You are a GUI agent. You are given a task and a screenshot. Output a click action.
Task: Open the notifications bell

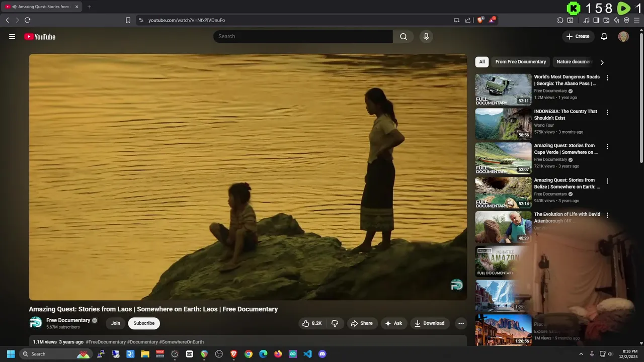pos(604,37)
